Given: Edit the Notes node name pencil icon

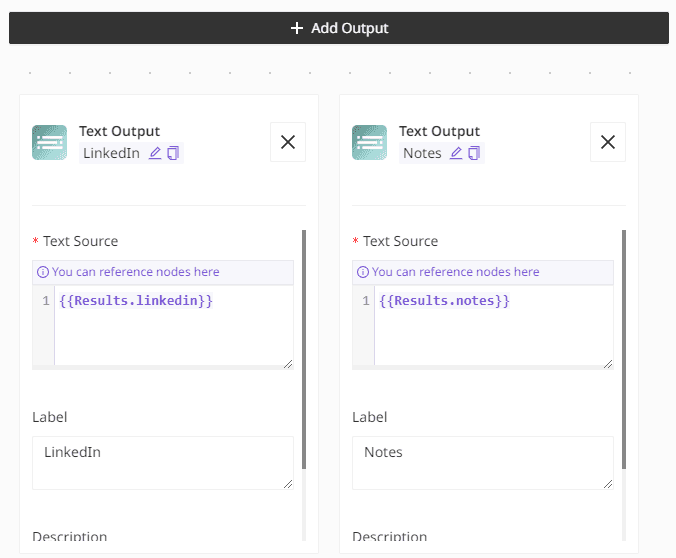Looking at the screenshot, I should coord(456,153).
